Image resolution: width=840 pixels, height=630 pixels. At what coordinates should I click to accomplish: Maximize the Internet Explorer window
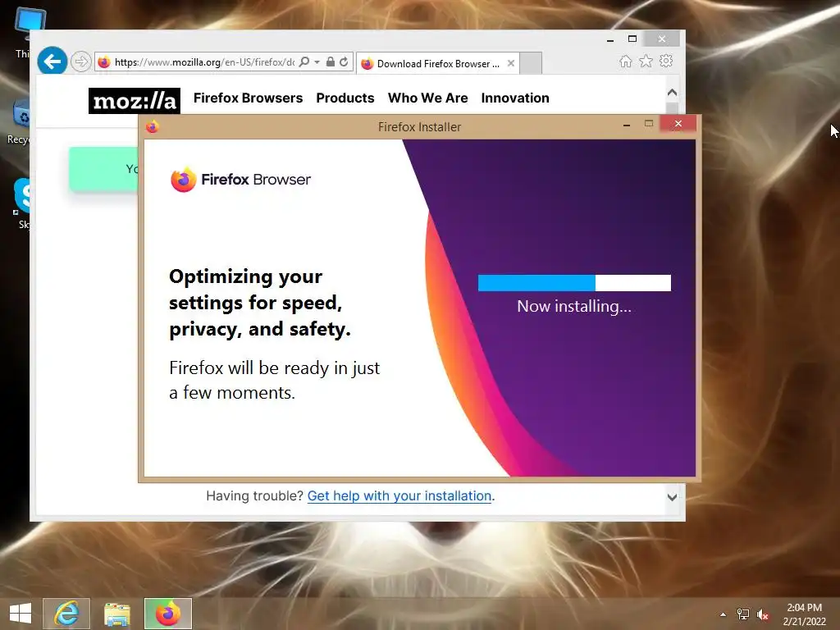(632, 39)
